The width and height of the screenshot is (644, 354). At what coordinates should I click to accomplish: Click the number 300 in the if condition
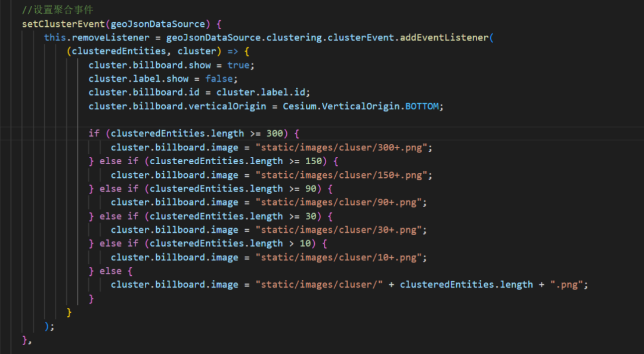point(274,133)
